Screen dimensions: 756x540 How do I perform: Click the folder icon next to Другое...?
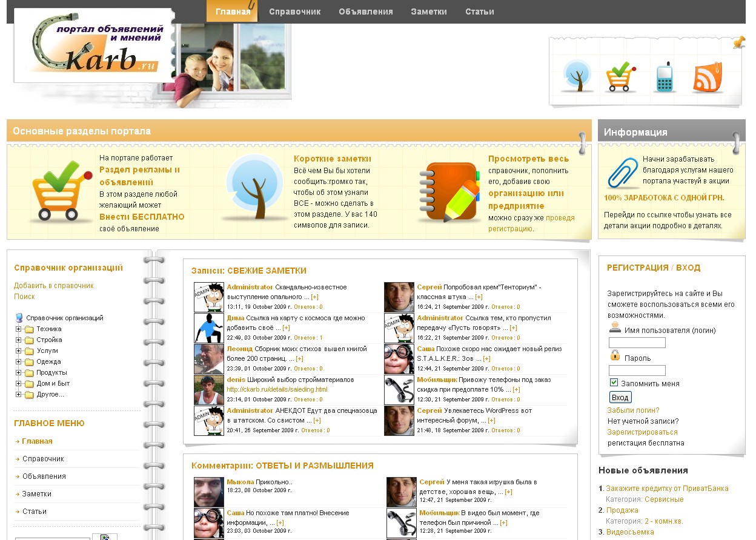click(x=29, y=395)
